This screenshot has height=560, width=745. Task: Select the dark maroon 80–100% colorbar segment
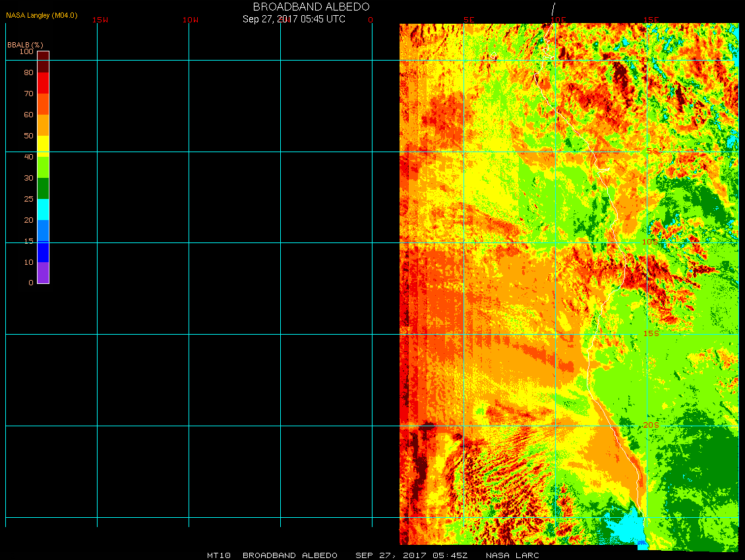pos(43,61)
